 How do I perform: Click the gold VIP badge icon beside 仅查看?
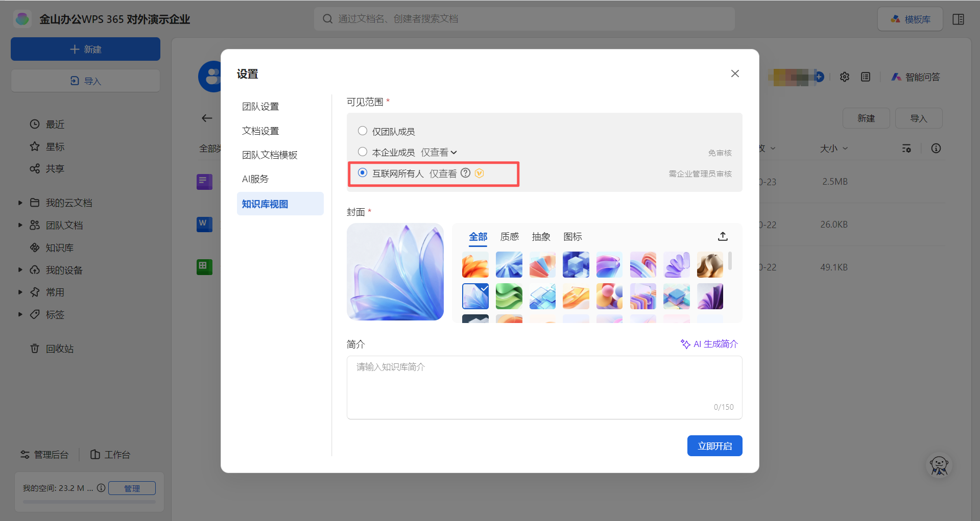[x=479, y=173]
